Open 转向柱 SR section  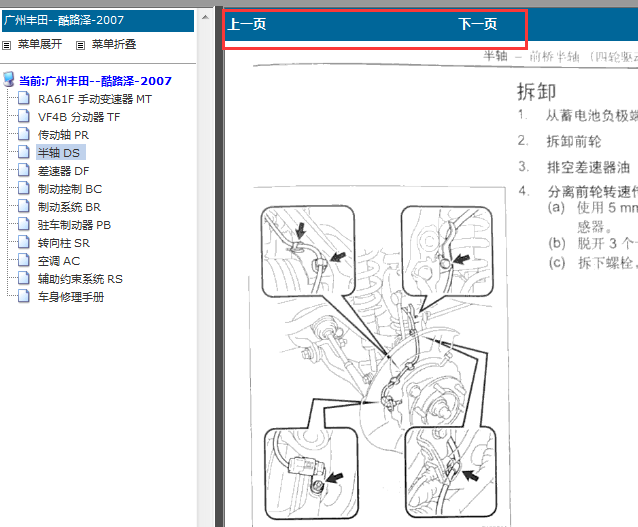click(x=63, y=243)
